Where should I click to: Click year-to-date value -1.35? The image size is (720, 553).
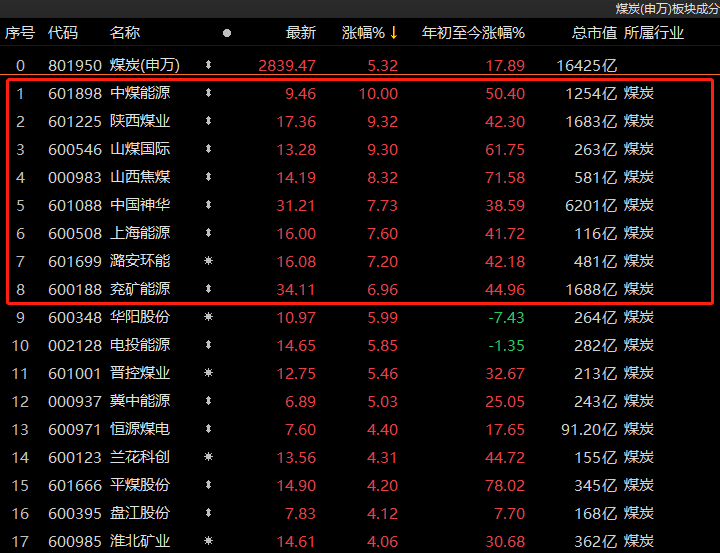pos(506,346)
